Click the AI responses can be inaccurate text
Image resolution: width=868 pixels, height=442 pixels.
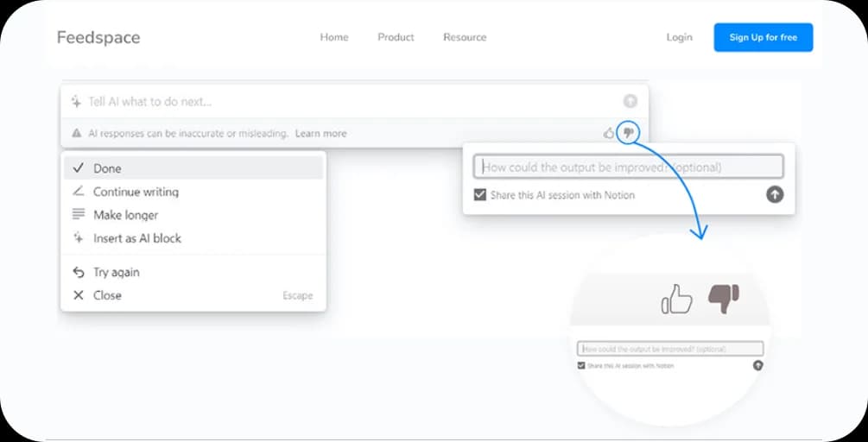coord(188,133)
